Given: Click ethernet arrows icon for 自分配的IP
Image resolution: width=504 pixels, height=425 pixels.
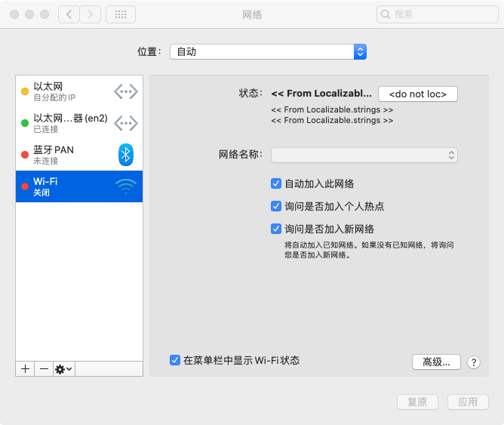Looking at the screenshot, I should tap(126, 91).
